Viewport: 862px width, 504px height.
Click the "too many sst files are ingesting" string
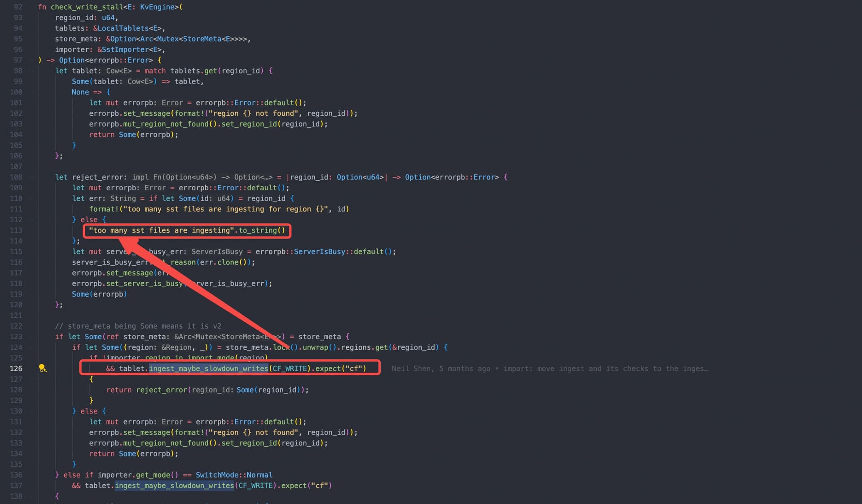pyautogui.click(x=162, y=230)
